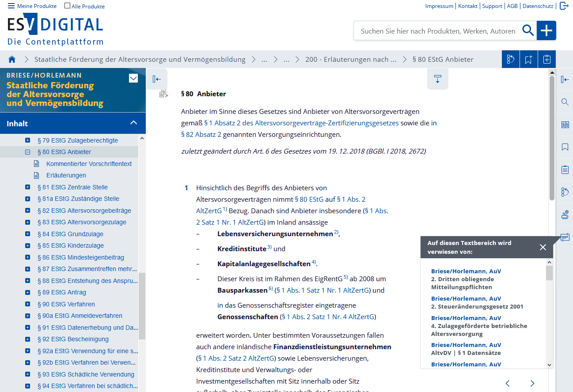
Task: Click the add note clipboard icon in blue toolbar
Action: 547,59
